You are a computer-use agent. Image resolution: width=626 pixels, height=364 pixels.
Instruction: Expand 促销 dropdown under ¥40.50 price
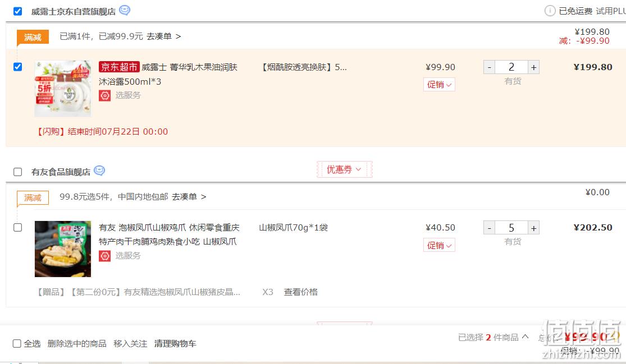(x=439, y=245)
